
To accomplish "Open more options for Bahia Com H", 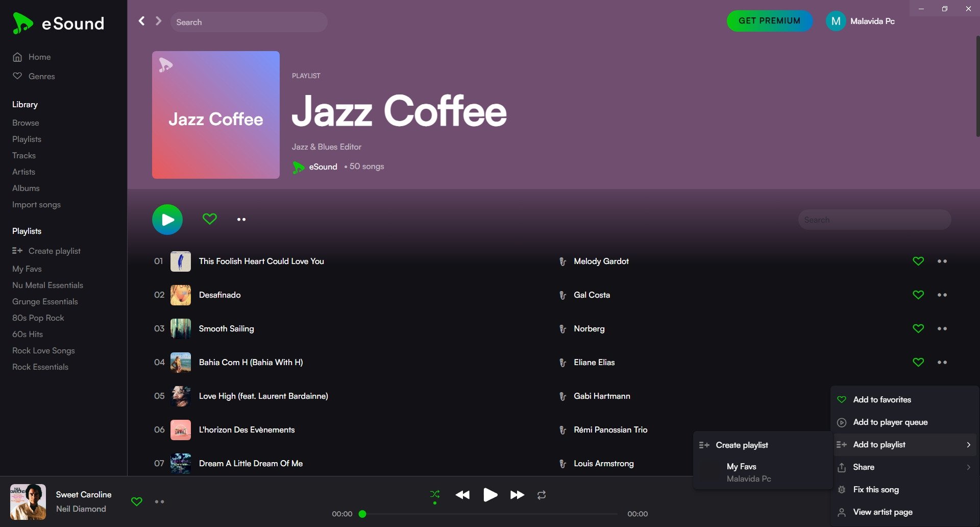I will (942, 362).
